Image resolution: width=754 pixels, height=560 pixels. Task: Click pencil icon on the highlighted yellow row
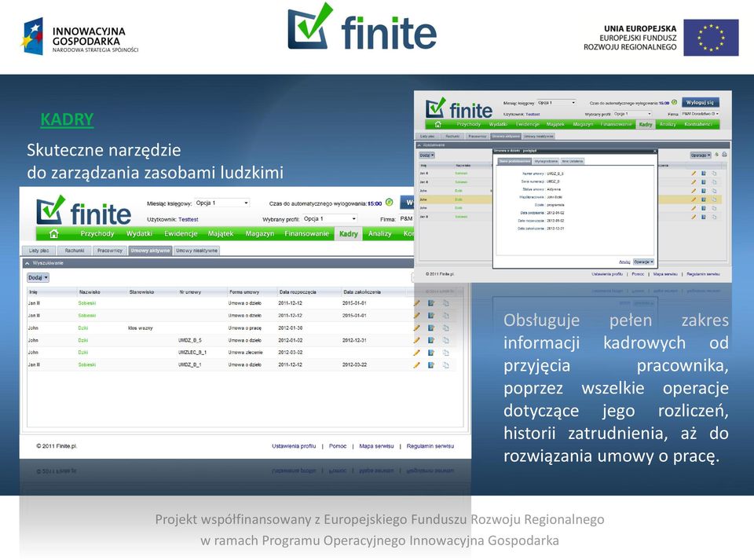[x=694, y=199]
